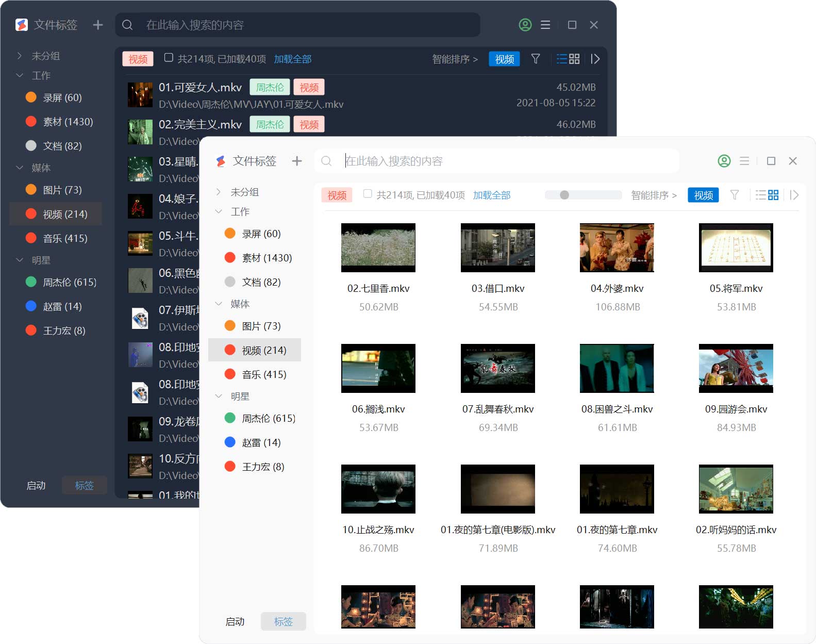Collapse 媒体 group in light window
This screenshot has width=816, height=644.
(x=219, y=304)
